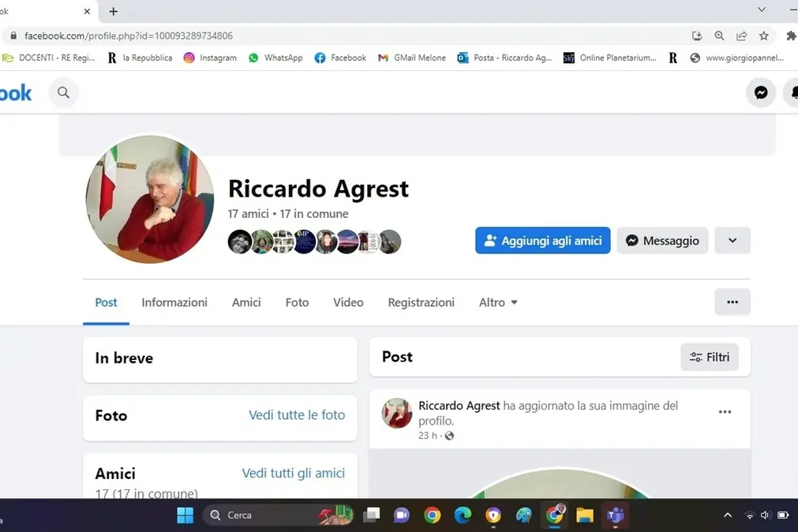
Task: Click the share page icon in address bar
Action: pyautogui.click(x=741, y=36)
